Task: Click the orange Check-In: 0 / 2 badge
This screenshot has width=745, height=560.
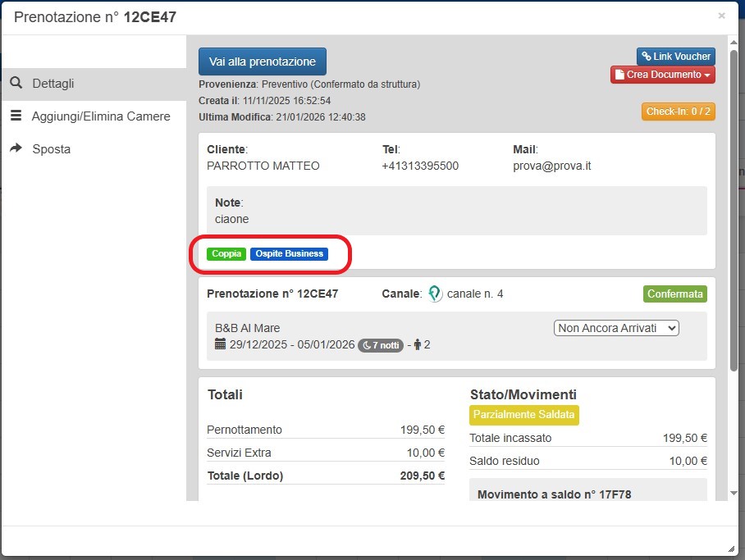Action: [x=678, y=112]
